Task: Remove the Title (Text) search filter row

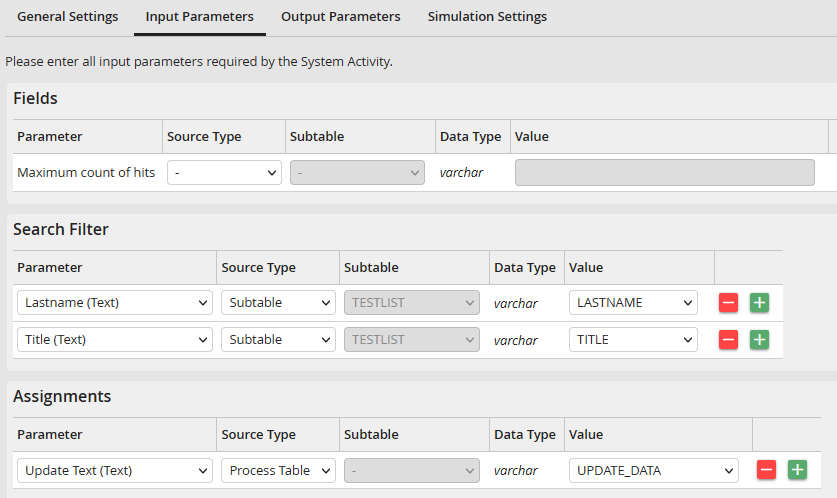Action: tap(728, 339)
